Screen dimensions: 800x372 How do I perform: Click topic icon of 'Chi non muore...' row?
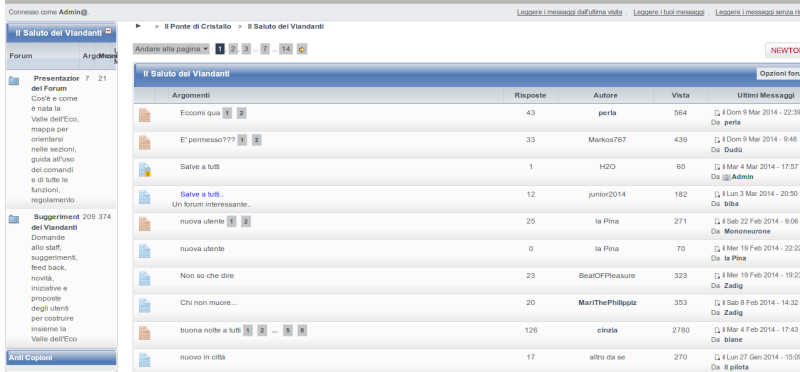[x=144, y=305]
